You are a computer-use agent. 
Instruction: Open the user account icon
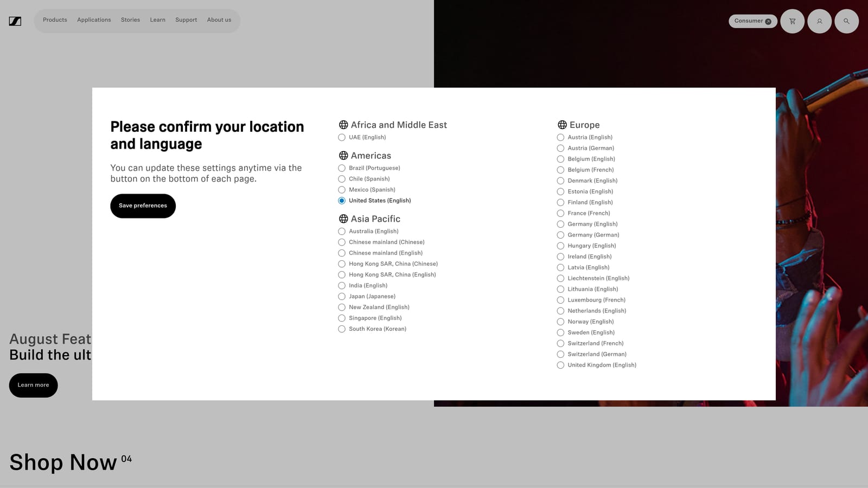tap(819, 21)
